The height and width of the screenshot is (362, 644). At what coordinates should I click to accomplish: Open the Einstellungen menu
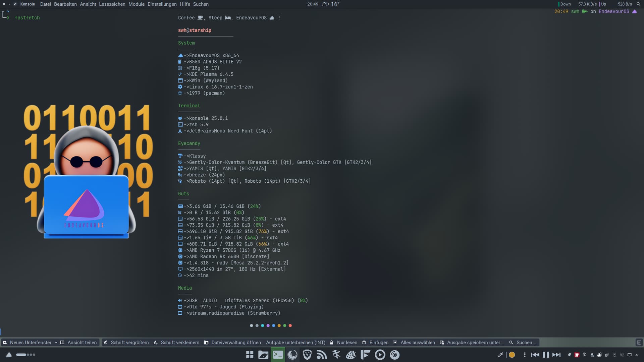(162, 4)
